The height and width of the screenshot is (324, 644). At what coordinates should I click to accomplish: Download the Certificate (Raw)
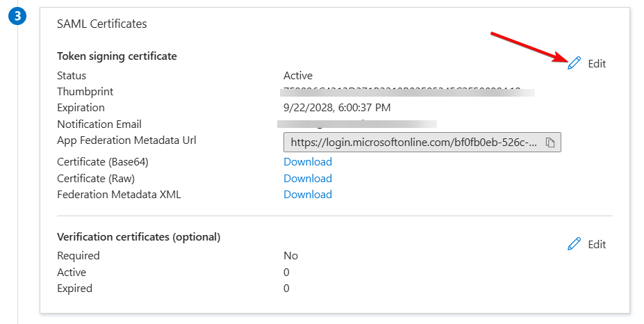pos(308,179)
